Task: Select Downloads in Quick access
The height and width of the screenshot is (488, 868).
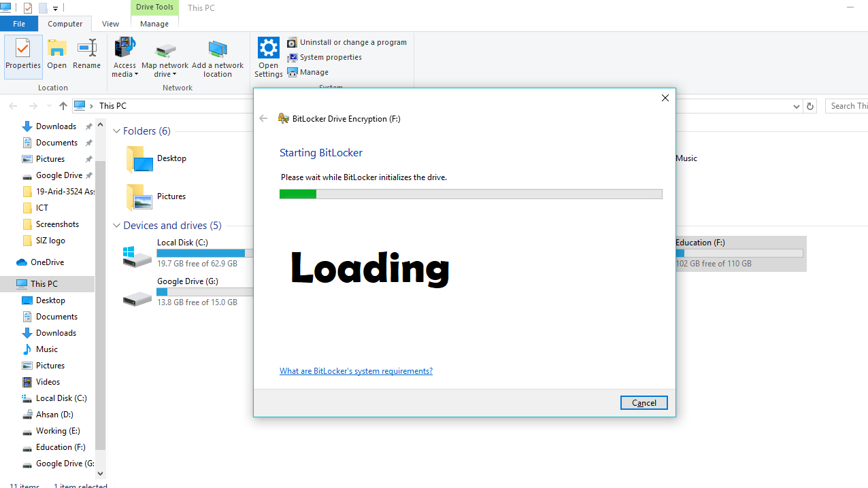Action: (x=56, y=126)
